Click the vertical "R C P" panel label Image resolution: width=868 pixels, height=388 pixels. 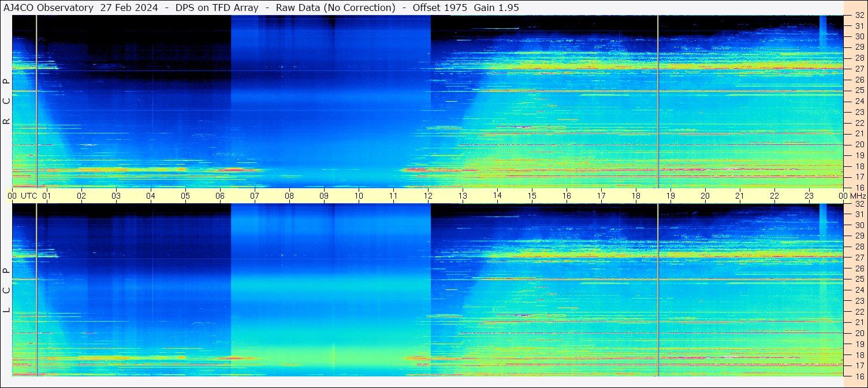pos(6,101)
